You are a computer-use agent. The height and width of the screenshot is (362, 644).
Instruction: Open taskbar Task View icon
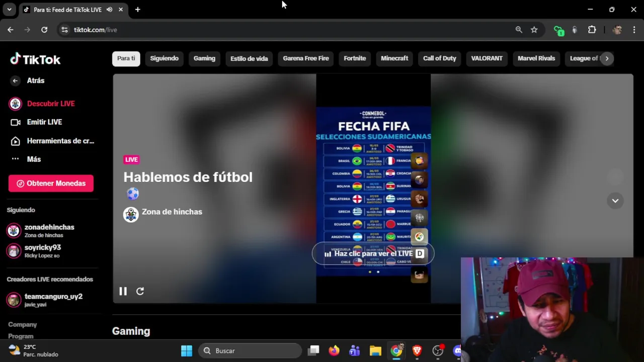click(313, 351)
